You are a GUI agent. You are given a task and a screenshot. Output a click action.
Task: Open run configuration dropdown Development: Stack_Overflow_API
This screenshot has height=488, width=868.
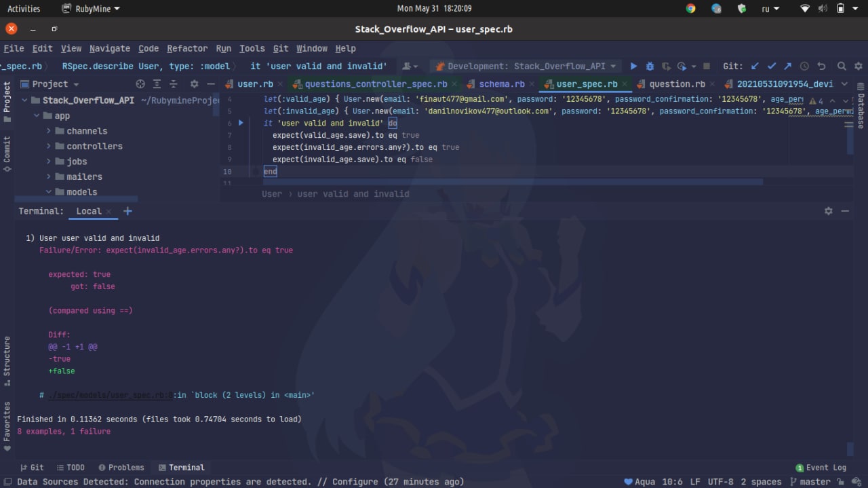(x=525, y=66)
